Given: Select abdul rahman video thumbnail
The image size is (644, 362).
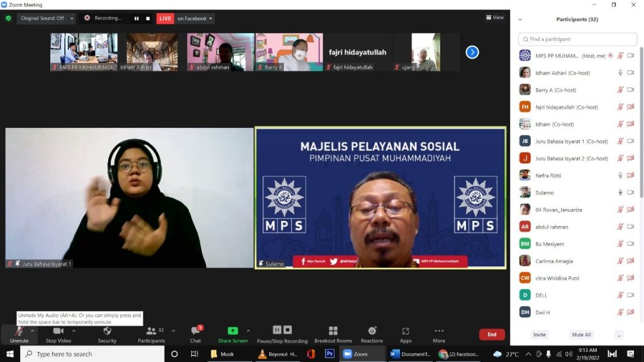Looking at the screenshot, I should 221,52.
